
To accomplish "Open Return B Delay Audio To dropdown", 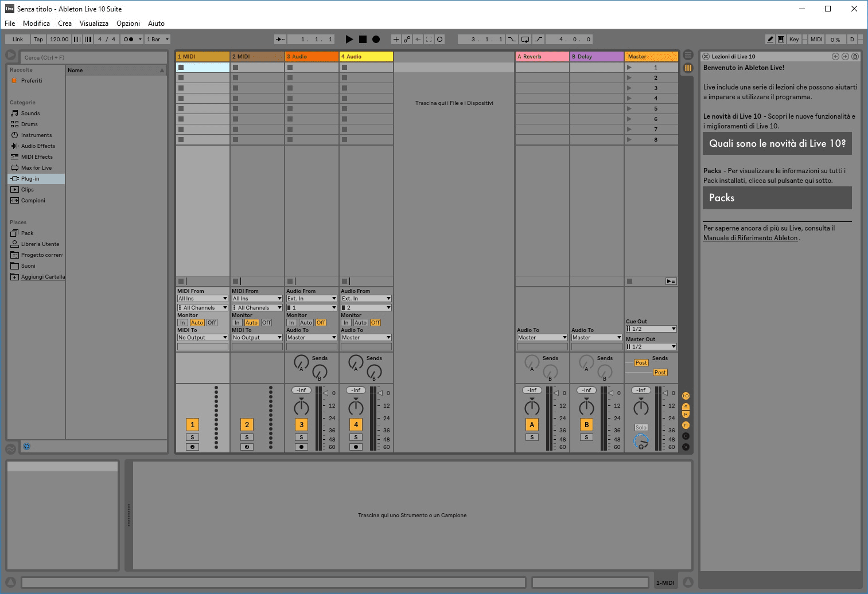I will tap(597, 338).
